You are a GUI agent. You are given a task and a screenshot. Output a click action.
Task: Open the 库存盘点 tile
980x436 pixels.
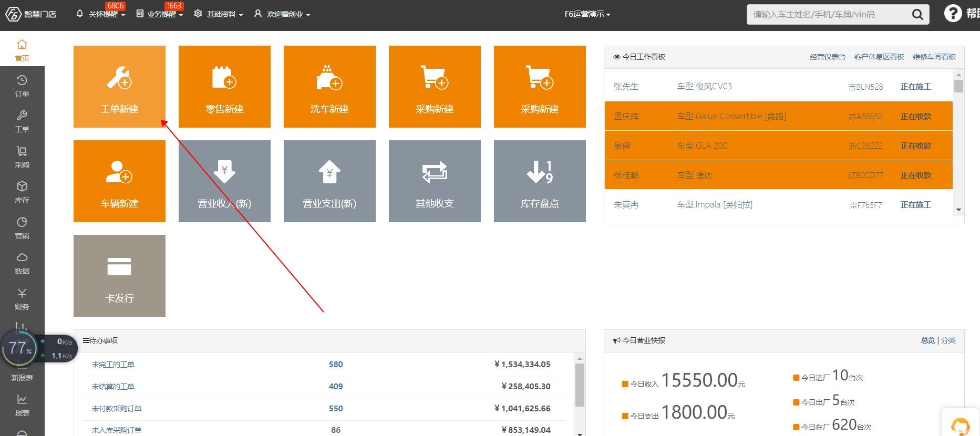click(540, 181)
